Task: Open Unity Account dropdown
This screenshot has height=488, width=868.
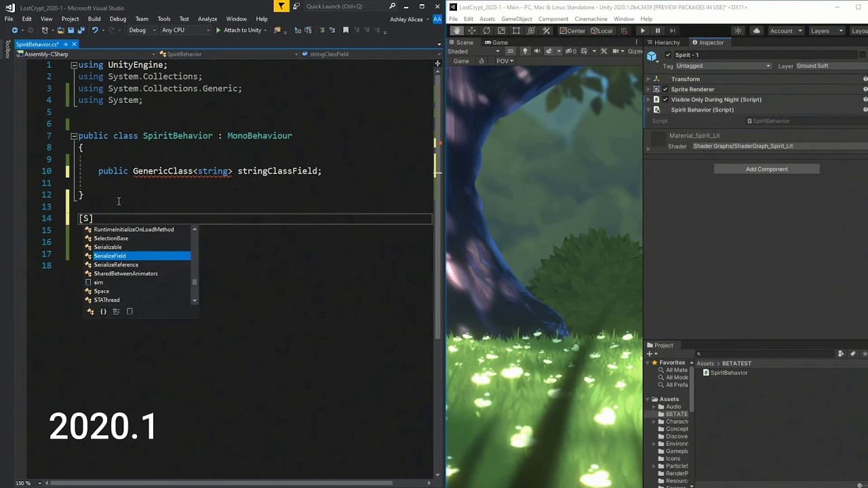Action: pyautogui.click(x=785, y=30)
